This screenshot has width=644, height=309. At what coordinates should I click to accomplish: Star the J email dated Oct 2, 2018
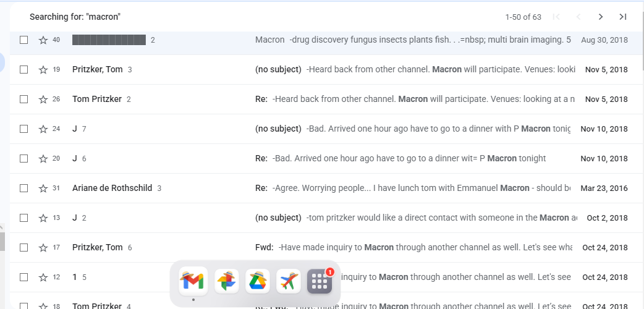[43, 218]
